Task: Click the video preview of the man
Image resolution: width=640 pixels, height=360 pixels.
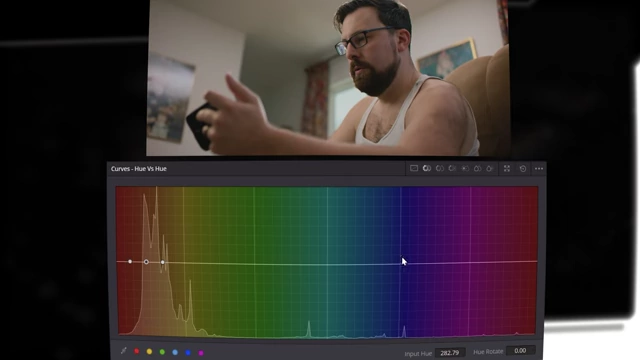Action: [328, 78]
